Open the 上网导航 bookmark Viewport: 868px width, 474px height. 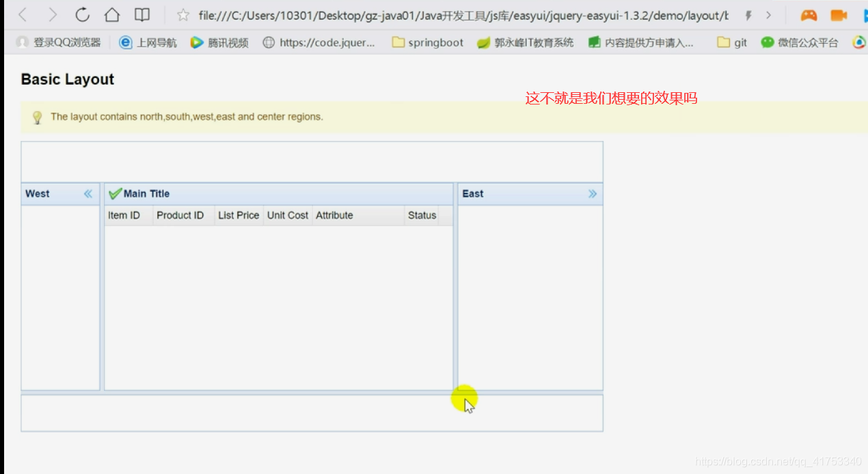point(148,42)
